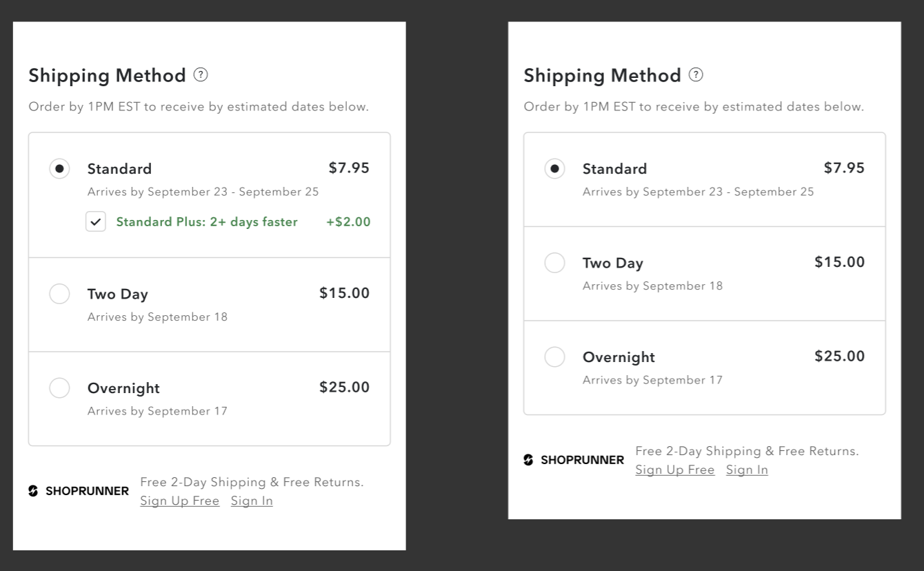This screenshot has width=924, height=571.
Task: Open Sign Up Free link in right panel
Action: 674,470
